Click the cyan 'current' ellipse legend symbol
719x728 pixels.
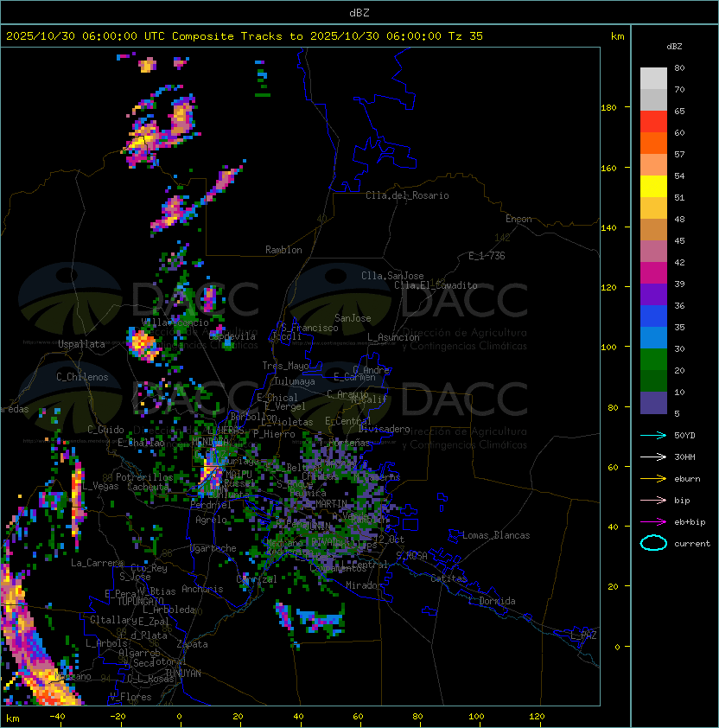(x=653, y=543)
